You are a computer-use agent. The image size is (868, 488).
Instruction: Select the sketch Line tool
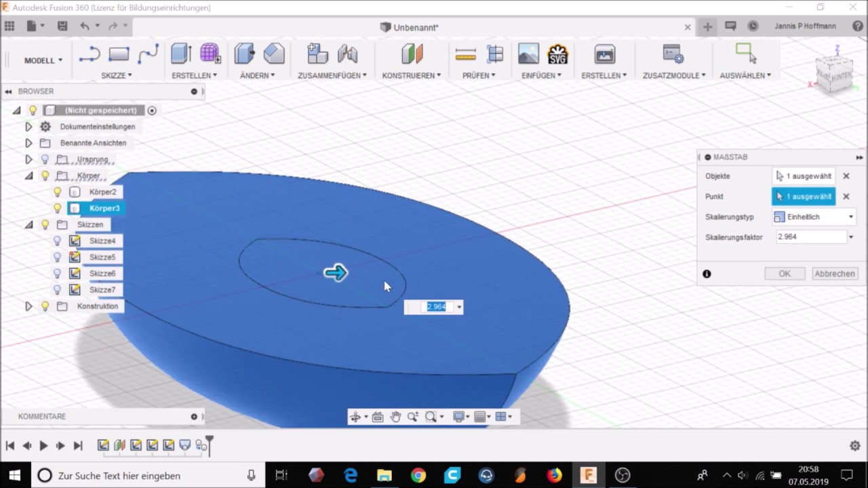tap(90, 54)
